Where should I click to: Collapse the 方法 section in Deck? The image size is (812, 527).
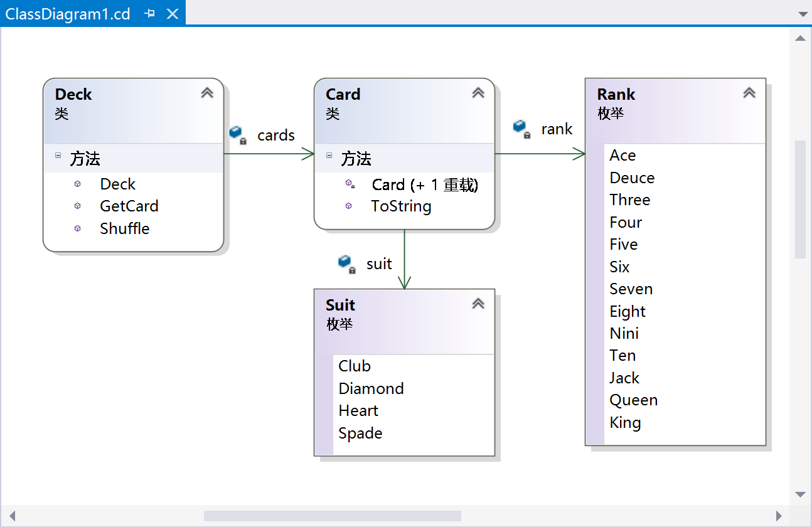(x=58, y=155)
